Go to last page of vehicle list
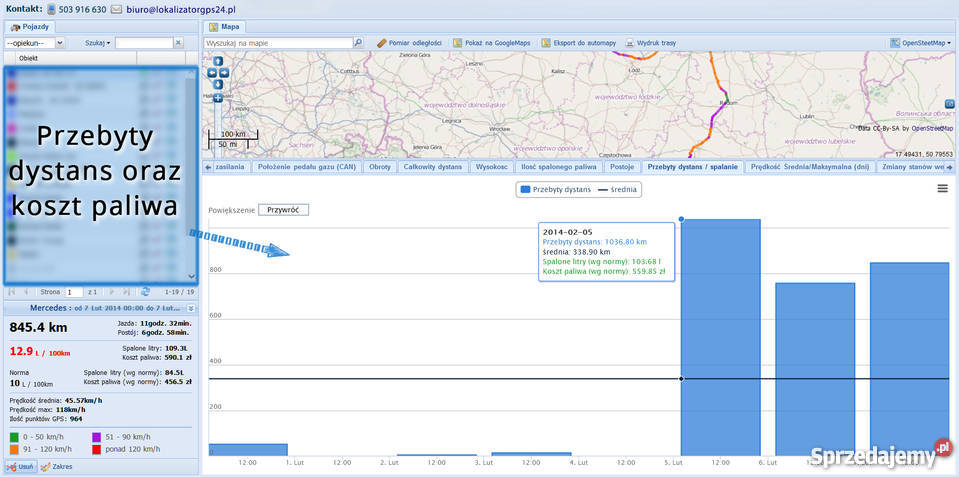 (127, 292)
